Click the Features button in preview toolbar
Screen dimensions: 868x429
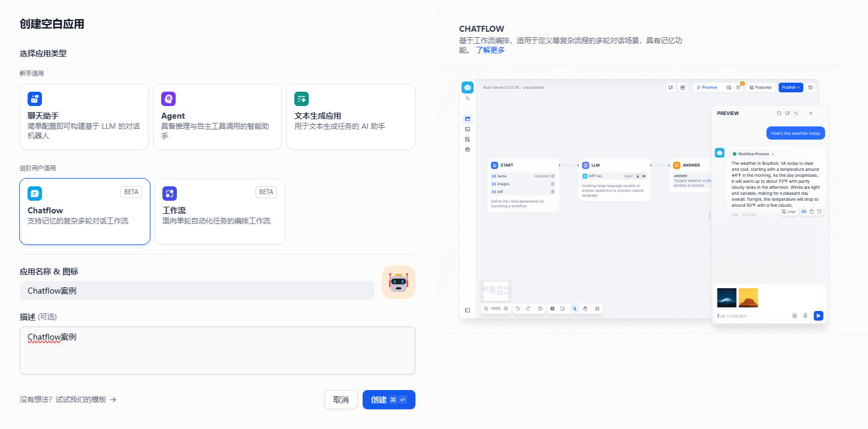point(760,87)
